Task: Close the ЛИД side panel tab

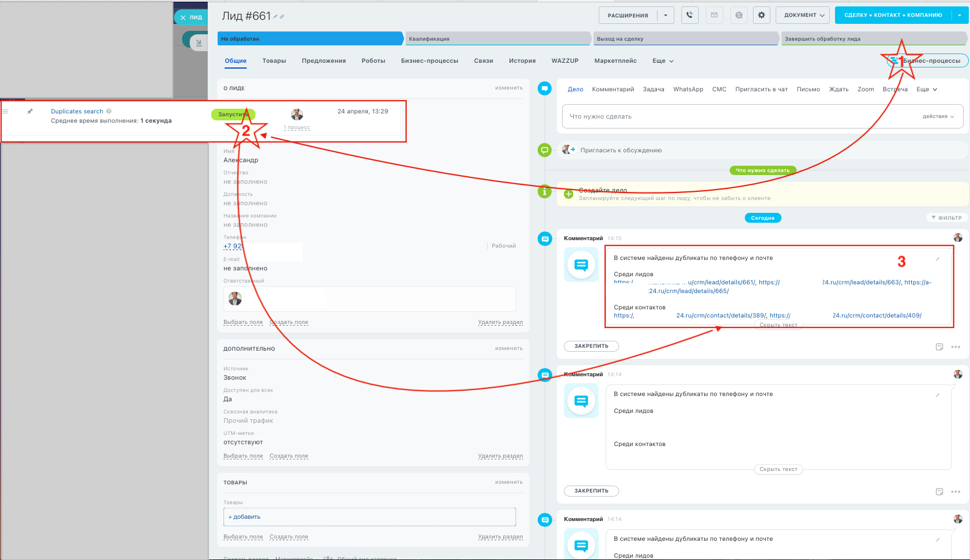Action: coord(183,17)
